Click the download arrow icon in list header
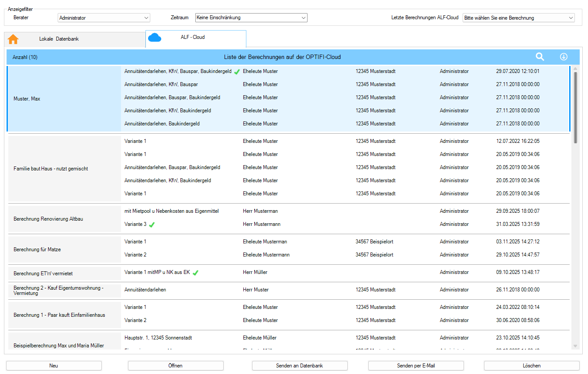Image resolution: width=588 pixels, height=374 pixels. click(564, 57)
